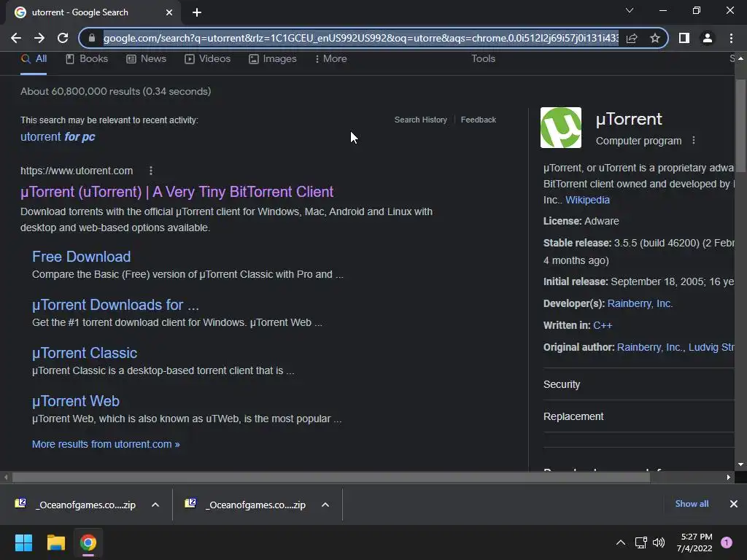Open File Explorer from the taskbar
The width and height of the screenshot is (747, 560).
(x=55, y=542)
